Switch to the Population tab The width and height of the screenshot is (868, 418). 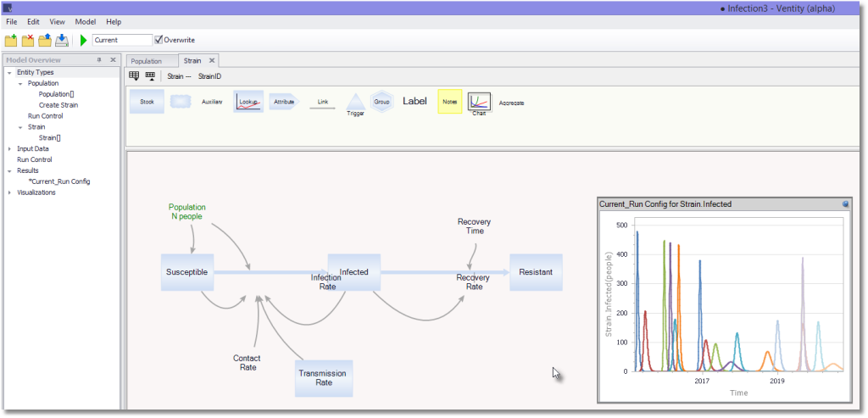click(146, 61)
